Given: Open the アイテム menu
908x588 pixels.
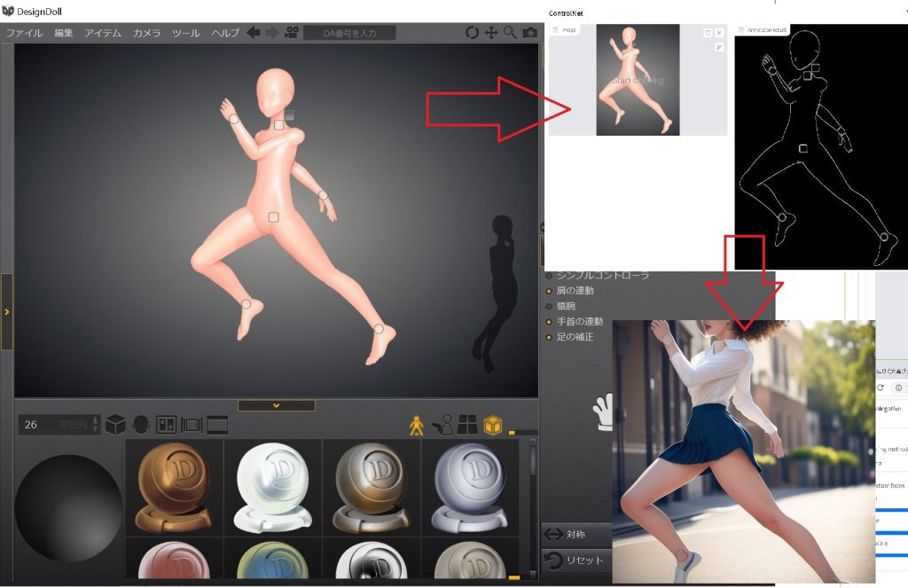Looking at the screenshot, I should [x=103, y=33].
